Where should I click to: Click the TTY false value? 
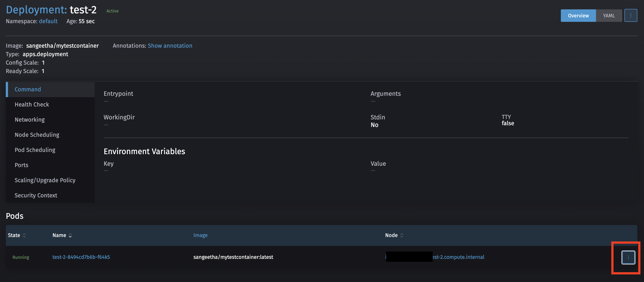click(x=508, y=123)
